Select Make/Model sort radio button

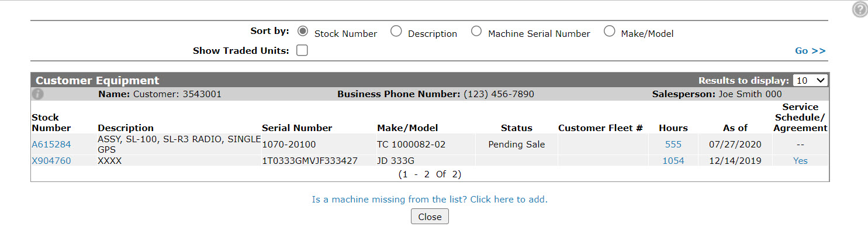pos(610,32)
